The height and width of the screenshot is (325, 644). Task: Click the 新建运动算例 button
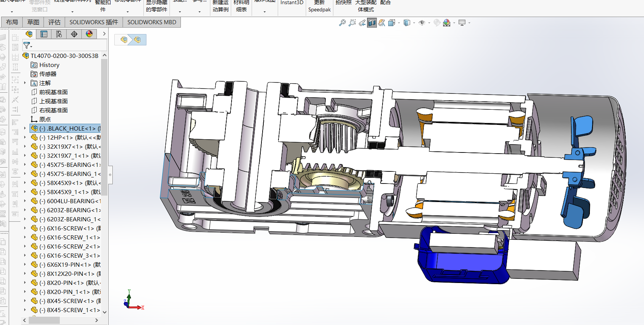pos(221,6)
